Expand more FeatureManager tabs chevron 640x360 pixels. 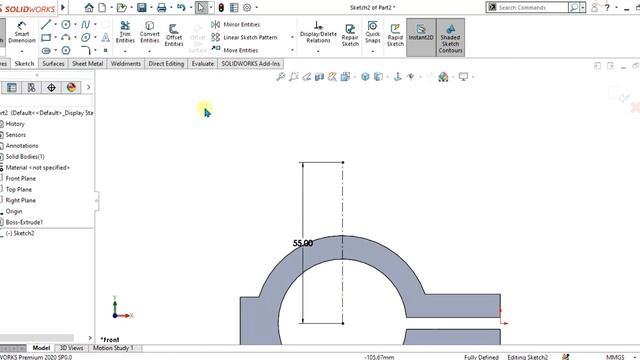[89, 87]
